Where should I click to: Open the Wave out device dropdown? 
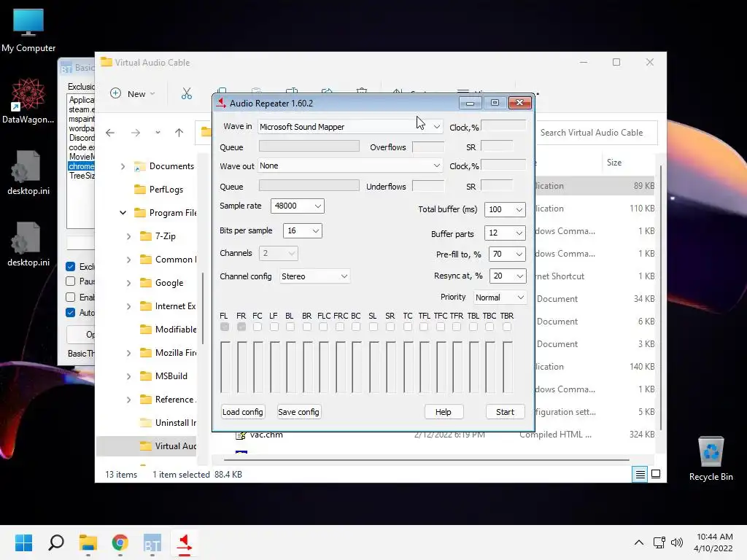tap(350, 166)
